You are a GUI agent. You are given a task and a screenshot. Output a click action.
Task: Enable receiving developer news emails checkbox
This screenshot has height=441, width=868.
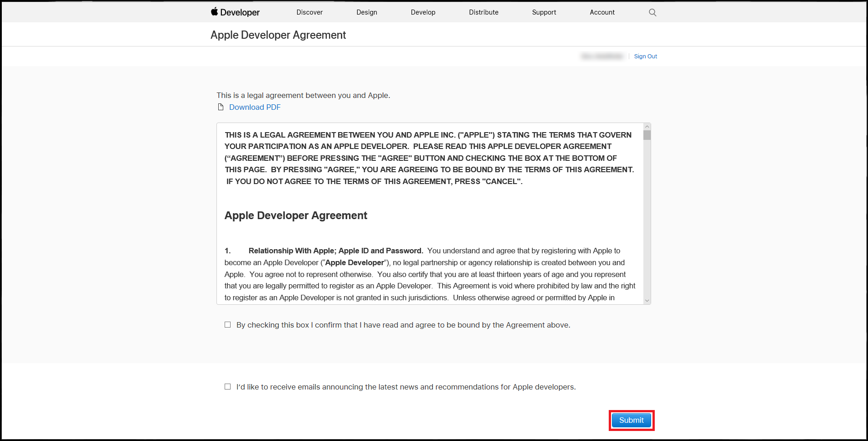point(227,387)
